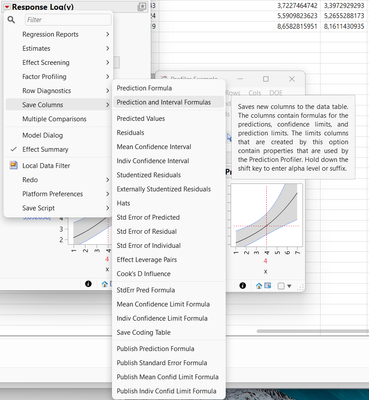Select Publish Indiv Confid Limit Formula
369x400 pixels.
coord(169,391)
